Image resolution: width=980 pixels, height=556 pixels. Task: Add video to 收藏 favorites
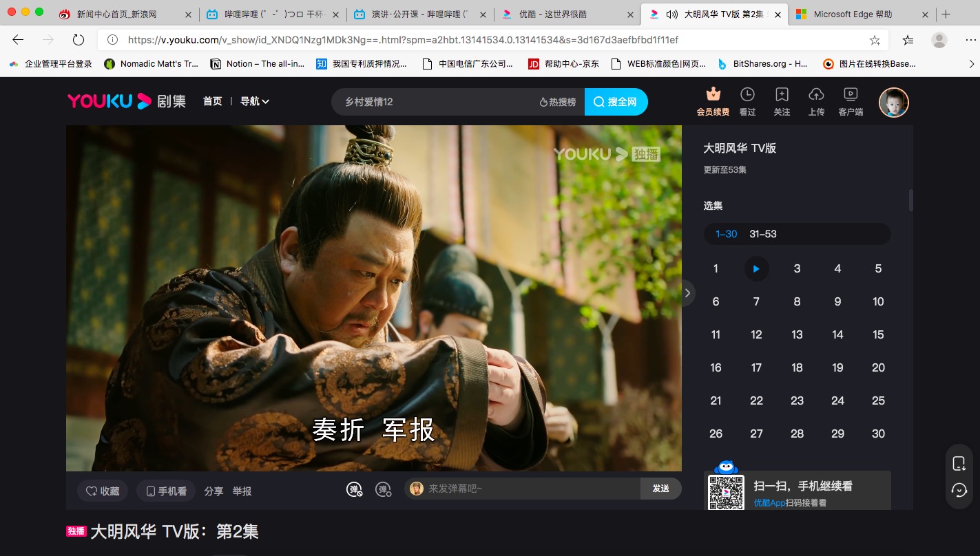(103, 491)
